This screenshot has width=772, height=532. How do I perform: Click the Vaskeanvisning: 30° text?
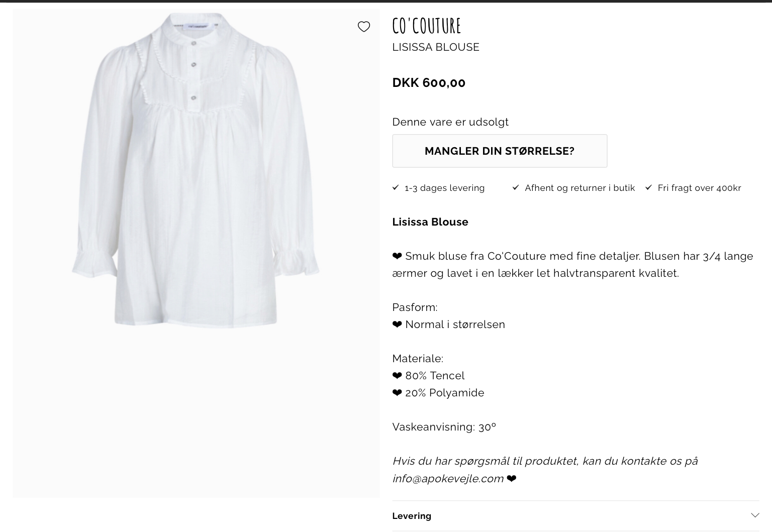pos(444,427)
